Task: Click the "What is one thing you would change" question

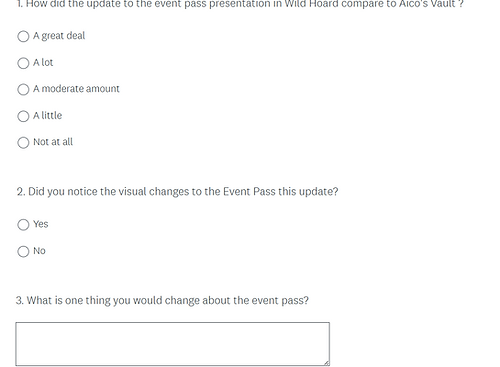Action: 162,300
